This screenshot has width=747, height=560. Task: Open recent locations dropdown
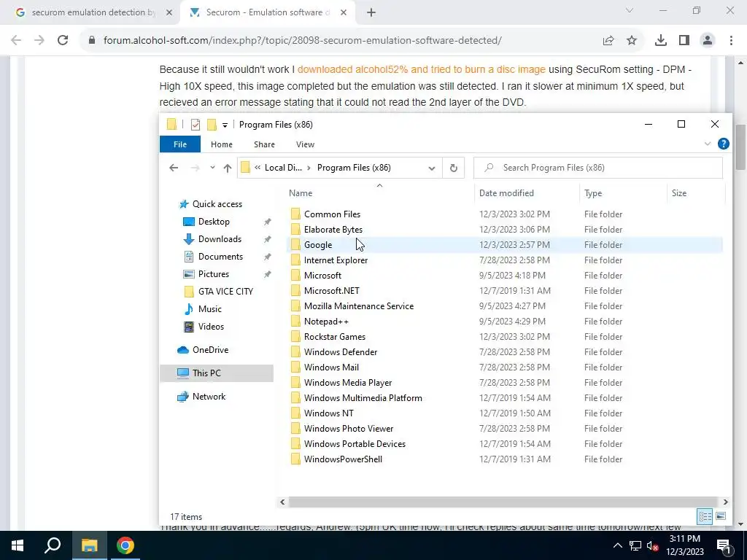click(212, 168)
